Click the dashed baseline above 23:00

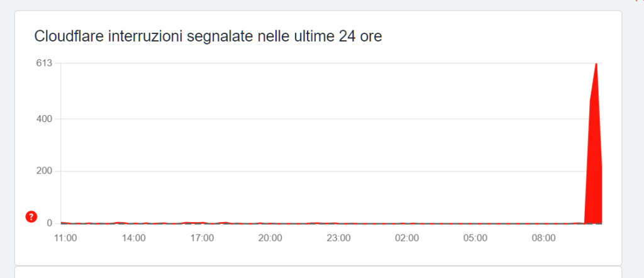pos(339,223)
